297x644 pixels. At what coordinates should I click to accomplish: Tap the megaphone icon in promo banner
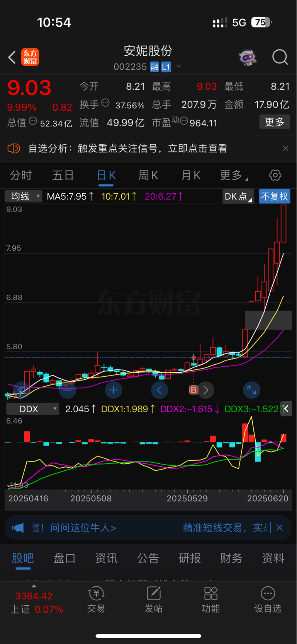[18, 528]
